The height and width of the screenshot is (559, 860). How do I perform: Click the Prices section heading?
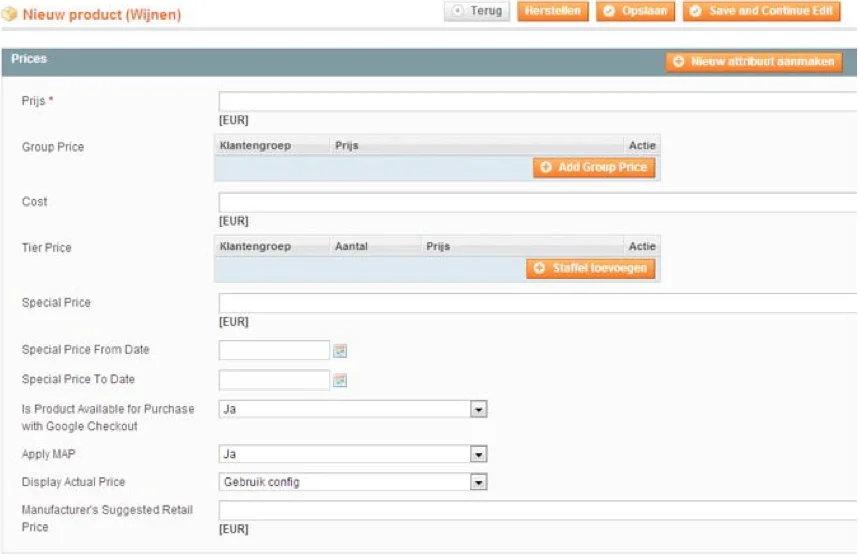pos(29,59)
